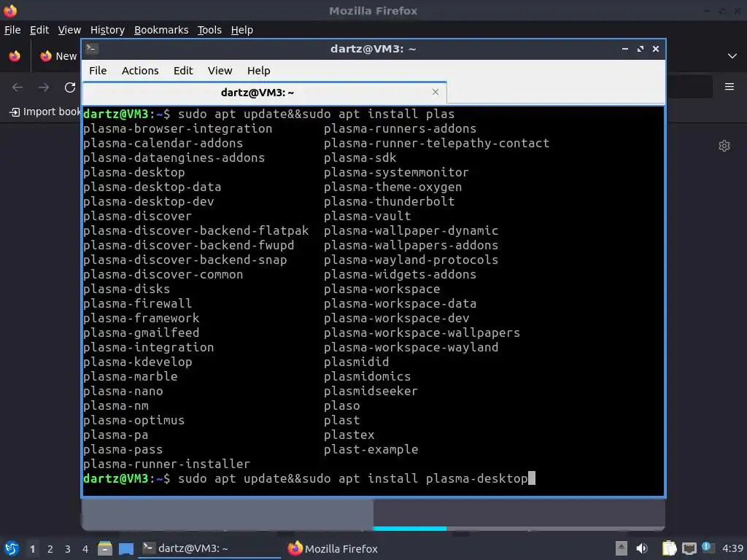This screenshot has height=560, width=747.
Task: Open the terminal Edit menu
Action: tap(183, 71)
